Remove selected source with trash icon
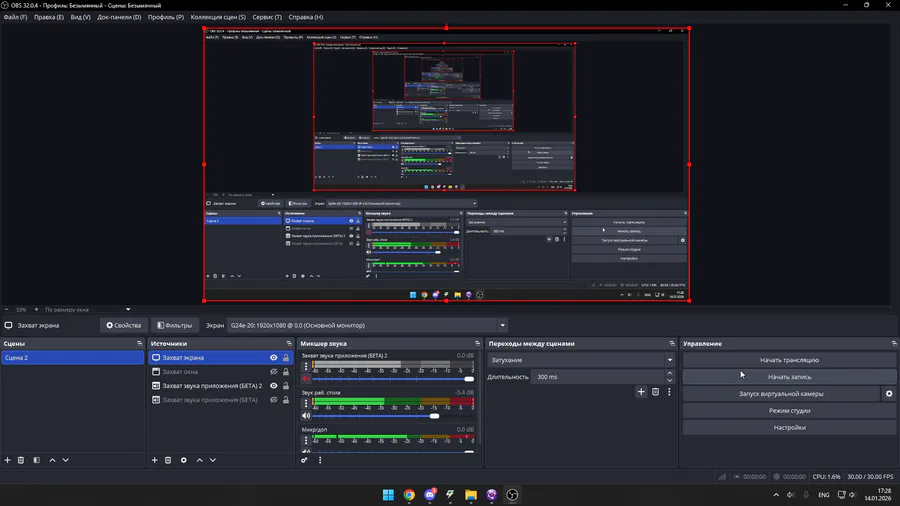Image resolution: width=900 pixels, height=506 pixels. (x=168, y=460)
